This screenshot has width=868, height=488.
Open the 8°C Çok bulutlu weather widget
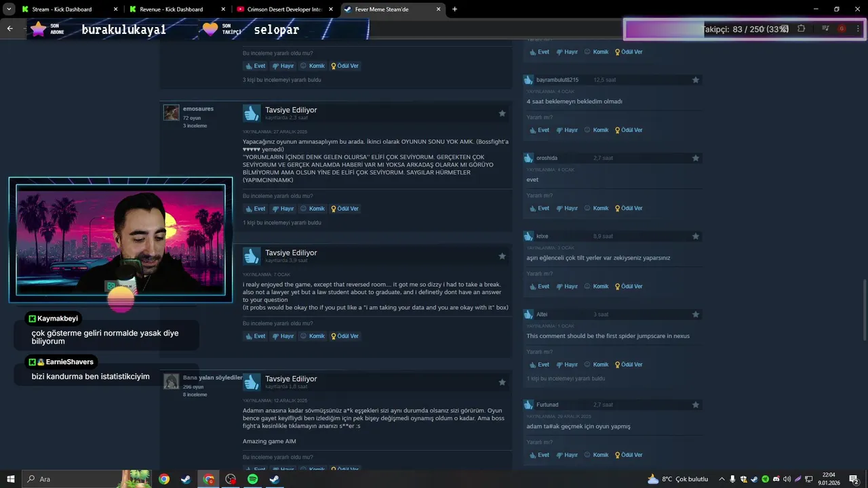(x=677, y=479)
